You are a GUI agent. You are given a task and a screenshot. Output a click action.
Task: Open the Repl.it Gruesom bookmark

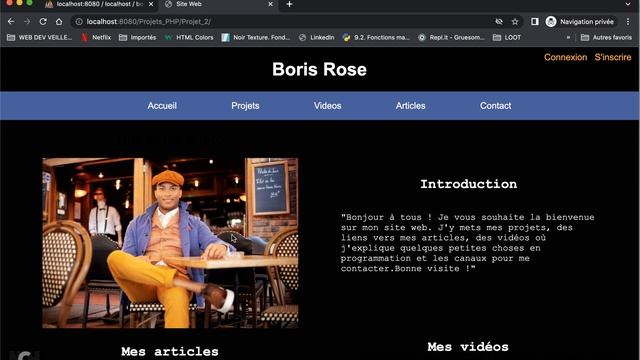pos(451,38)
